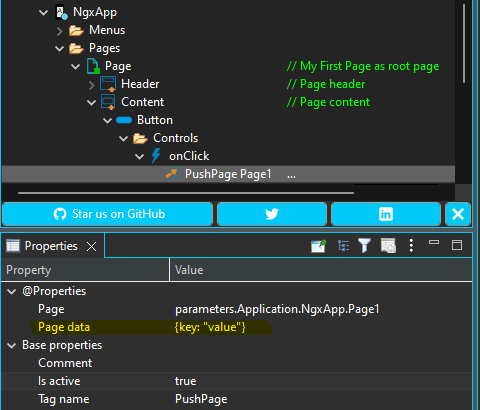Switch to the Properties tab
Screen dimensions: 480x410
(51, 246)
